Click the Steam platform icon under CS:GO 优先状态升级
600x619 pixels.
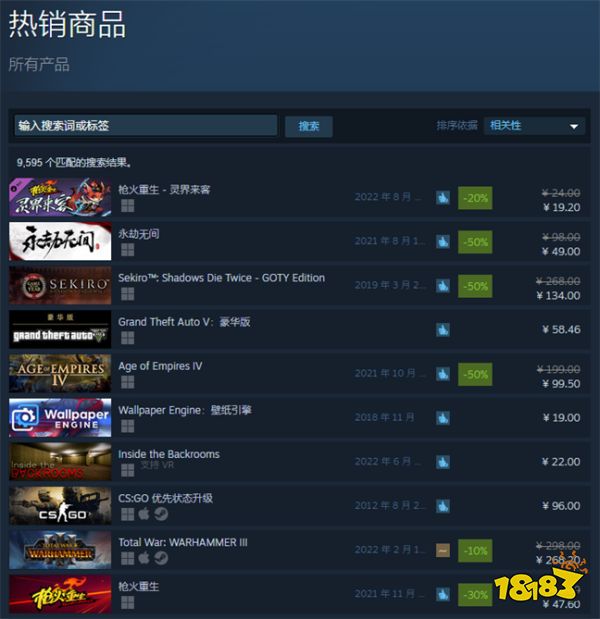pyautogui.click(x=161, y=514)
